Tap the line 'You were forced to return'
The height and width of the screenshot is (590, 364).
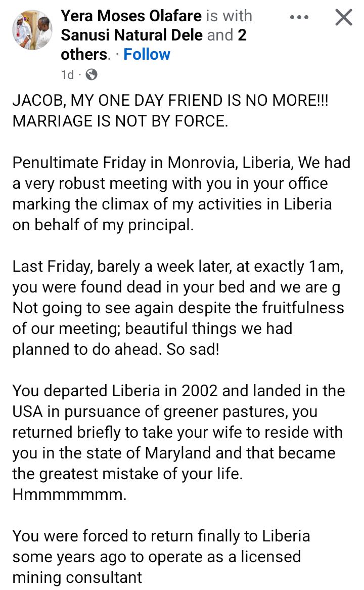coord(161,535)
